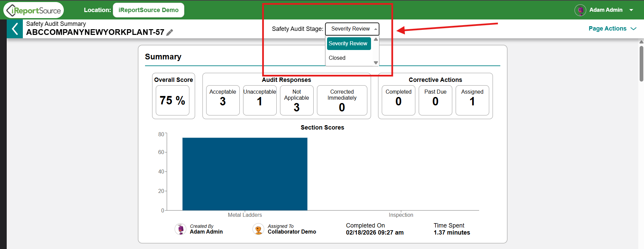
Task: Click Completed On date 02/18/2026 09:27 am
Action: coord(375,233)
